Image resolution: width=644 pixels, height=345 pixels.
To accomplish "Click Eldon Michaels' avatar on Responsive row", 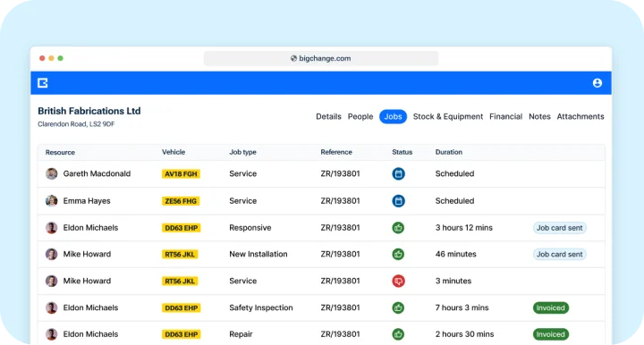I will (51, 228).
